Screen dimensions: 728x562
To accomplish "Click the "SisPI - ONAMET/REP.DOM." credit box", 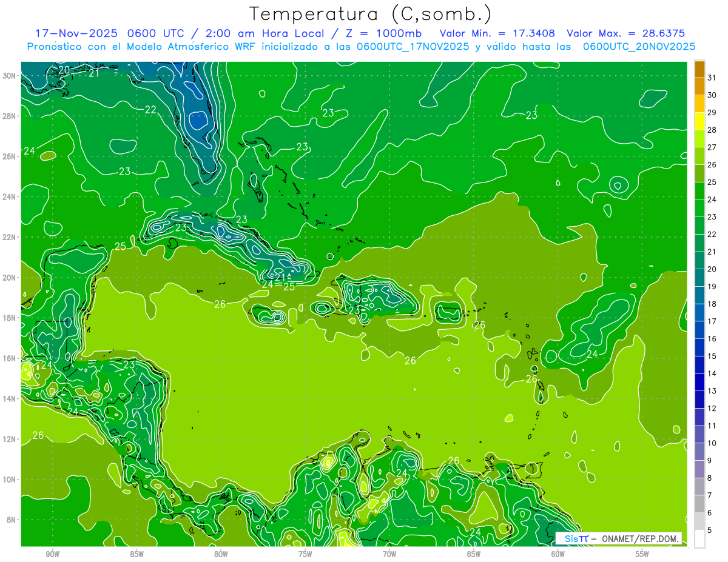I will [619, 538].
